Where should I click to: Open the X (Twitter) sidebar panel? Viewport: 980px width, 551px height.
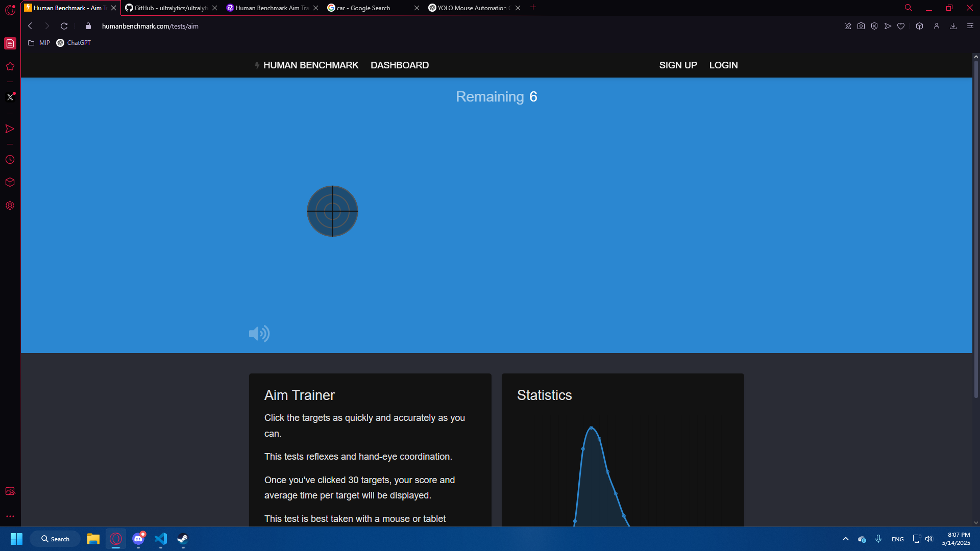(10, 97)
